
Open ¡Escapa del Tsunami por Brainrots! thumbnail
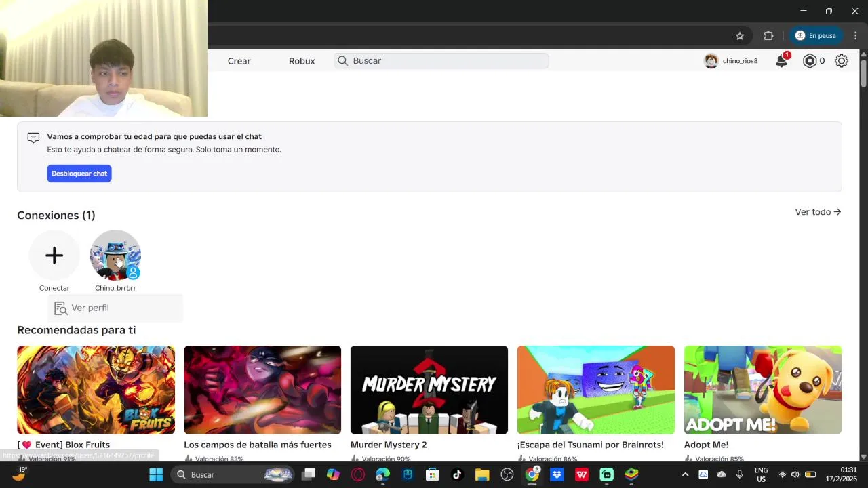click(x=596, y=390)
